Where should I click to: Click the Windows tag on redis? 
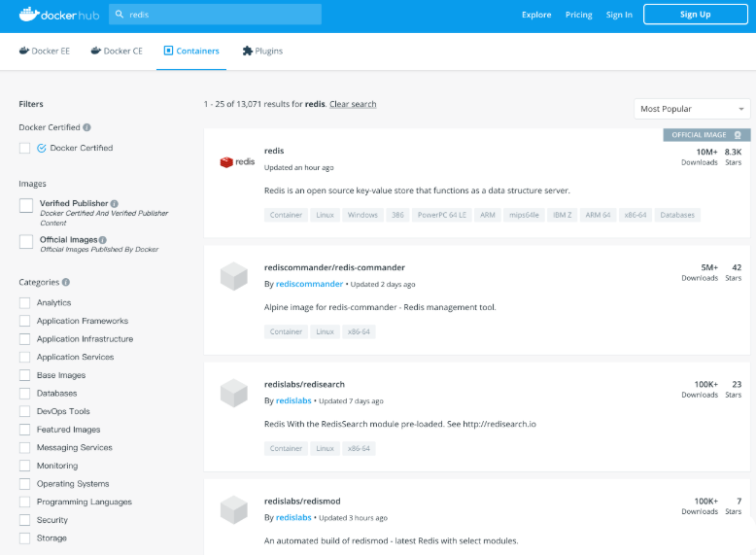[x=362, y=215]
